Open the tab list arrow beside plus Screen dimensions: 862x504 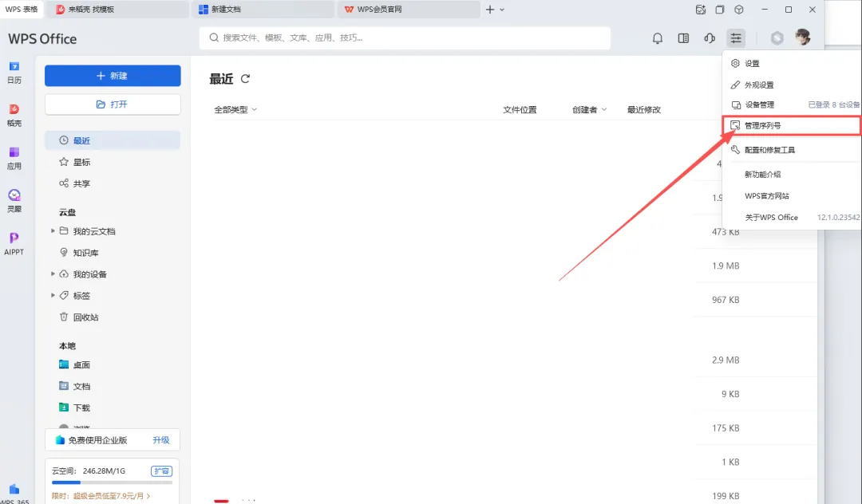click(x=502, y=10)
